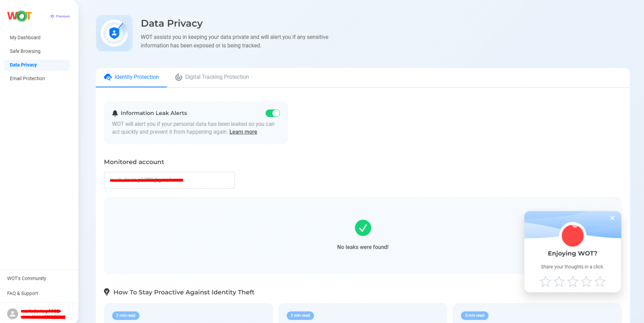
Task: Open Digital Tracking Protection tab
Action: click(212, 77)
